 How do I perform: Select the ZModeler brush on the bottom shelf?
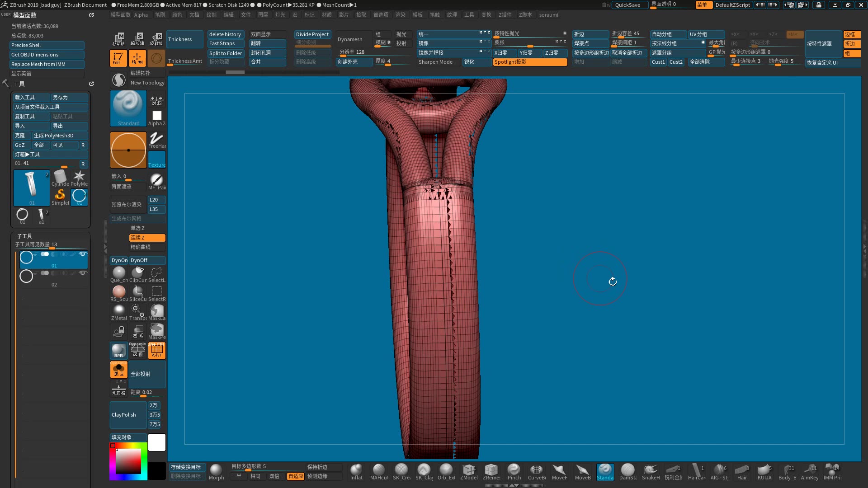(x=469, y=471)
